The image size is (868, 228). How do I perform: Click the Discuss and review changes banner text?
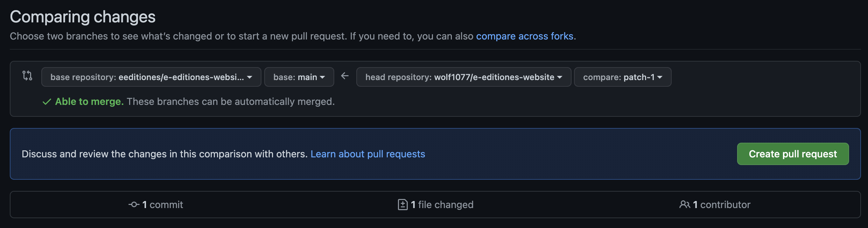point(164,154)
